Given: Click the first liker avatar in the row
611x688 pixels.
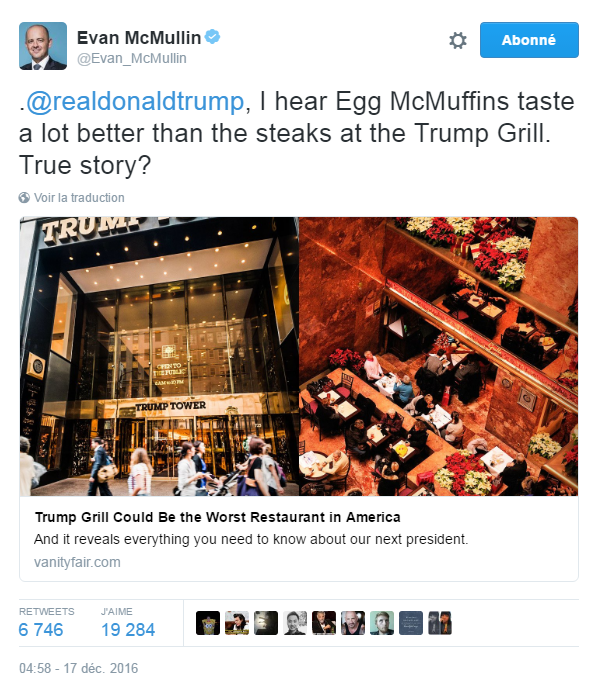Looking at the screenshot, I should point(208,623).
